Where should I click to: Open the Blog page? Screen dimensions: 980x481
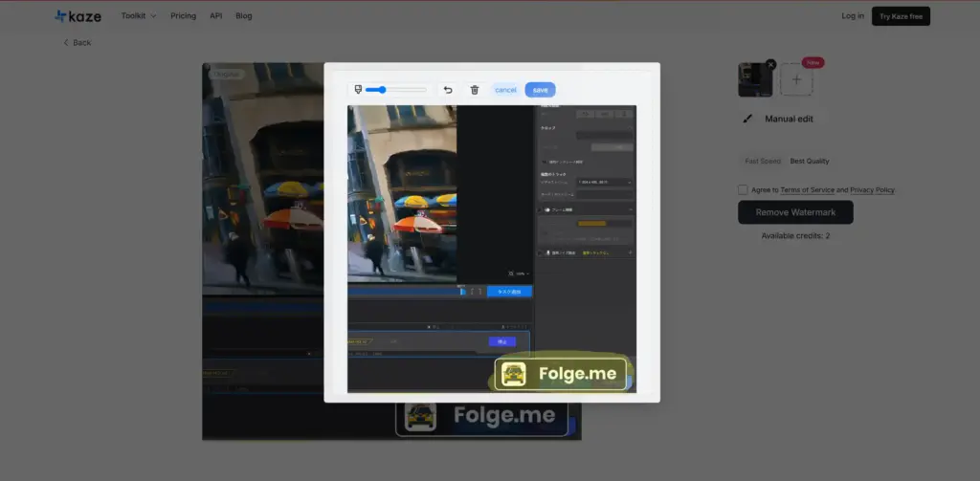244,15
